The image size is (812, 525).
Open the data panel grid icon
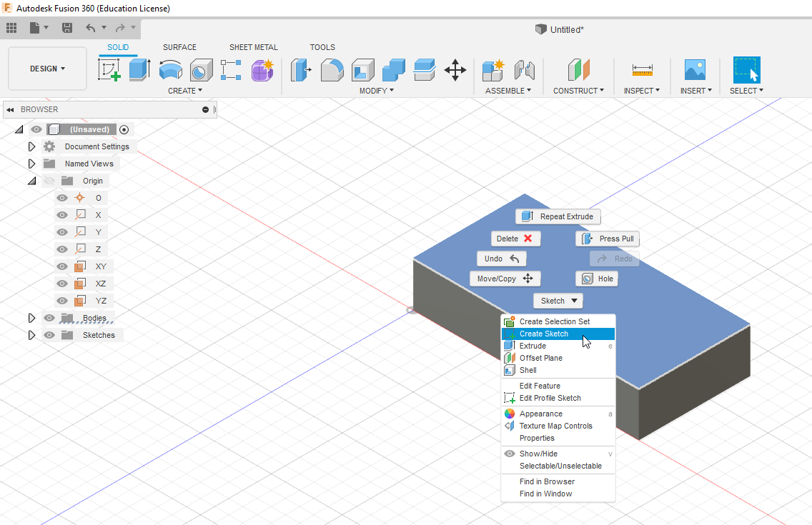[11, 28]
